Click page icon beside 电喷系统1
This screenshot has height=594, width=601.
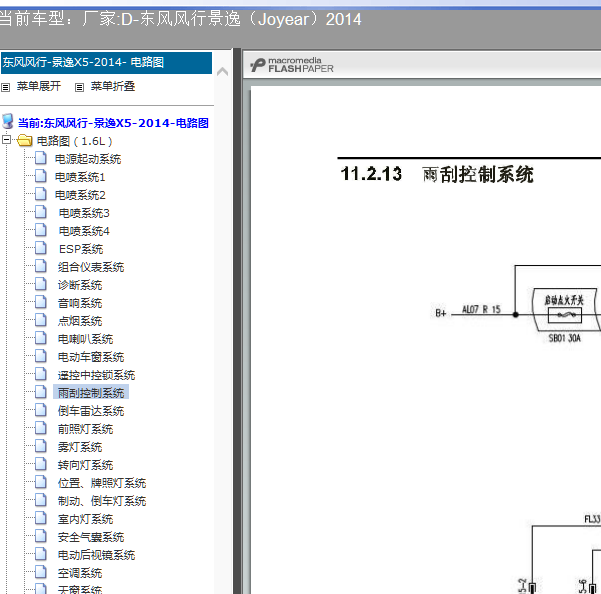[41, 176]
